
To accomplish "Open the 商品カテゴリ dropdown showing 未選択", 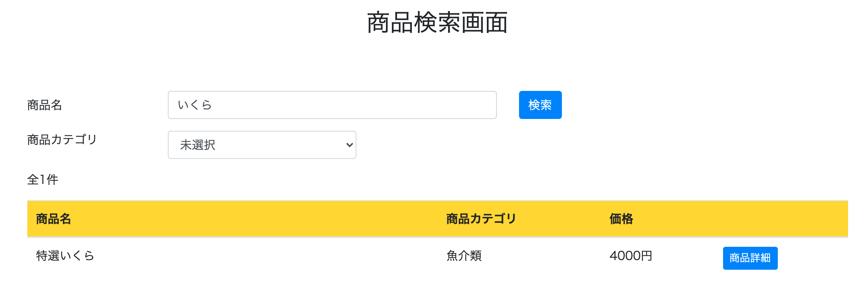I will pyautogui.click(x=261, y=145).
